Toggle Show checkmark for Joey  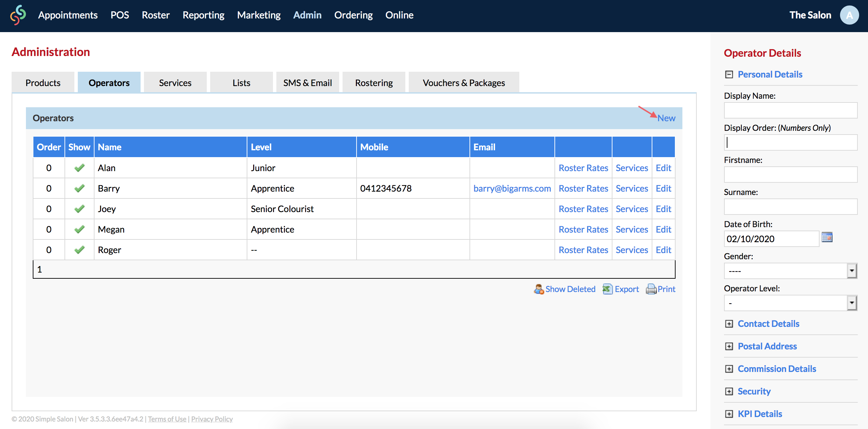[x=79, y=209]
